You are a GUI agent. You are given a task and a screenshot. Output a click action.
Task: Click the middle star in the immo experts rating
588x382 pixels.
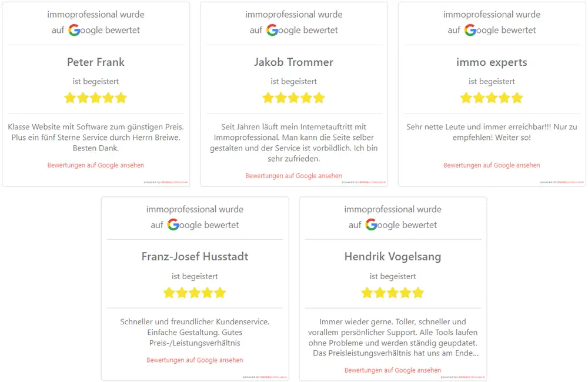[x=492, y=98]
